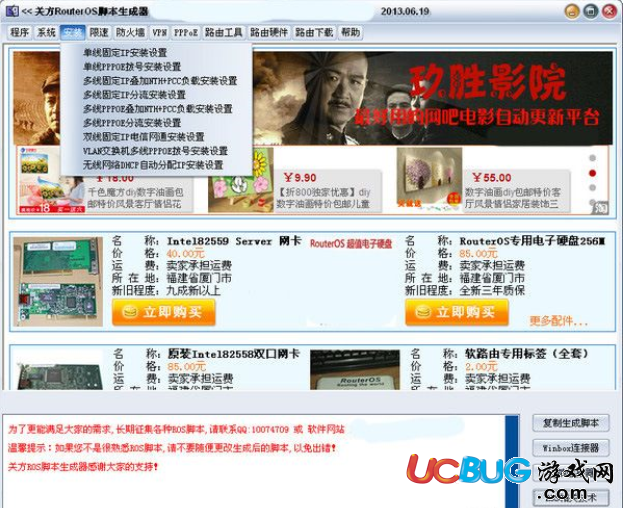623x508 pixels.
Task: Open the 帮助 menu
Action: pos(350,32)
